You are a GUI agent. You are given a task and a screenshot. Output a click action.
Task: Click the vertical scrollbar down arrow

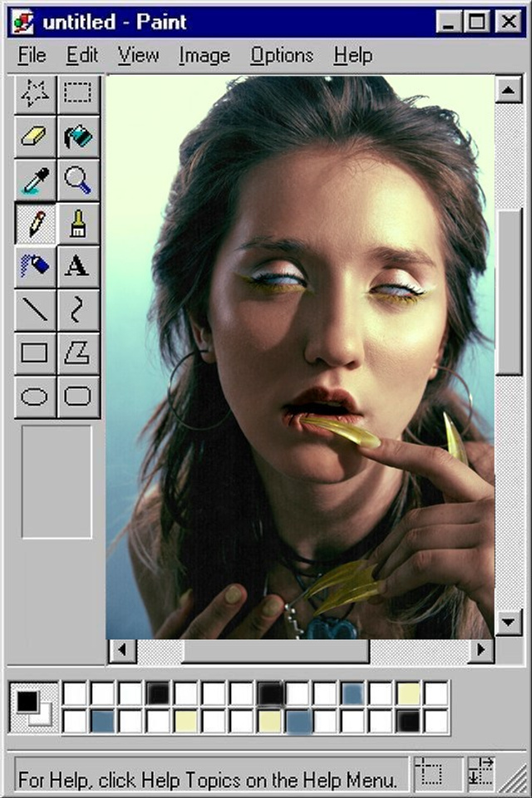(x=508, y=622)
